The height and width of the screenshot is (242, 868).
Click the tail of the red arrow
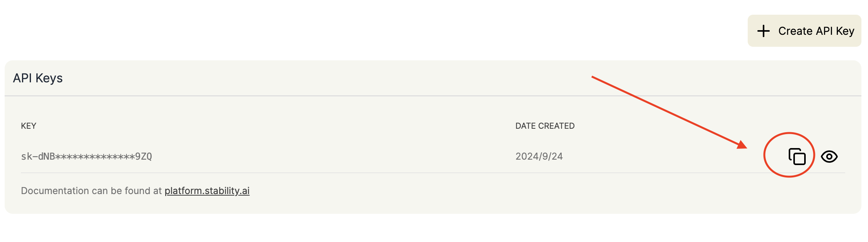pos(593,77)
